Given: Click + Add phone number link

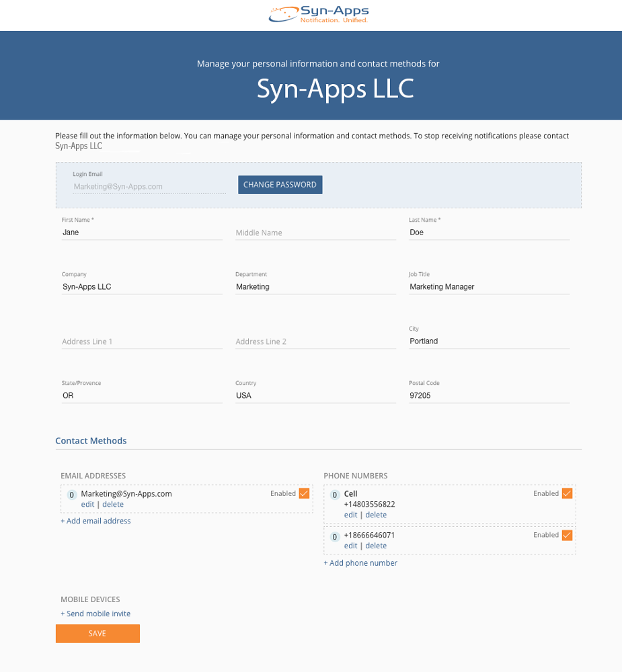Looking at the screenshot, I should point(360,562).
